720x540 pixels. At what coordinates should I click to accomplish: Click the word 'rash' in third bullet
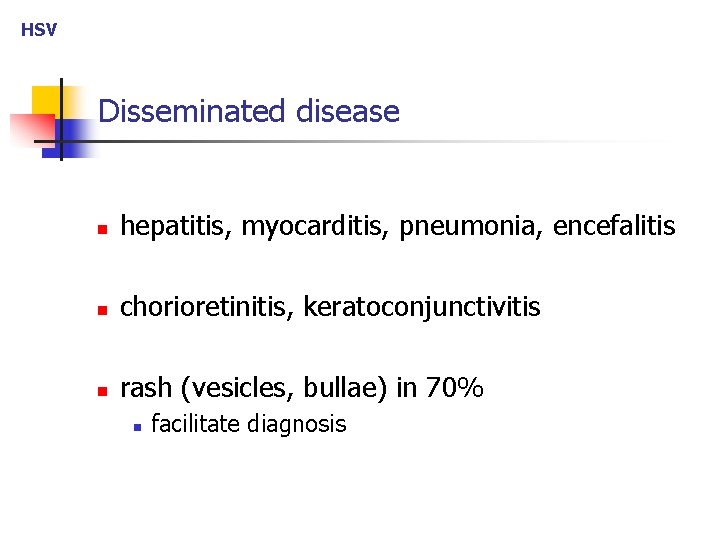[143, 387]
